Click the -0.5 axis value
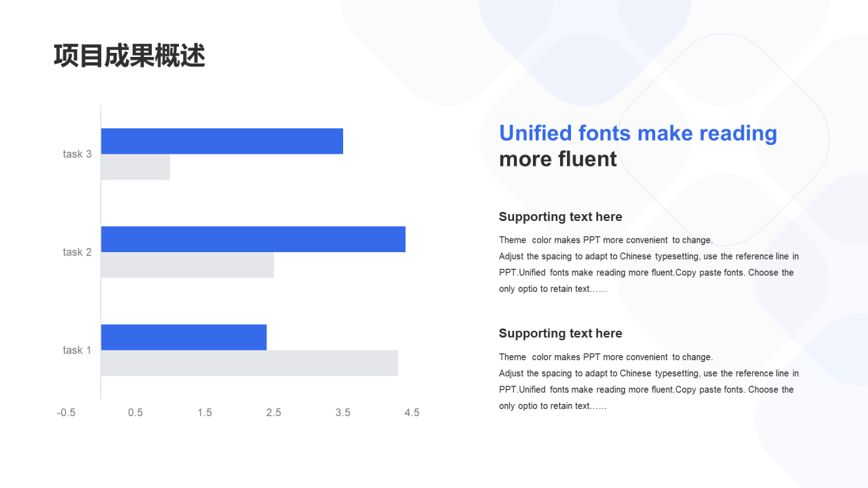Image resolution: width=868 pixels, height=488 pixels. [x=66, y=413]
